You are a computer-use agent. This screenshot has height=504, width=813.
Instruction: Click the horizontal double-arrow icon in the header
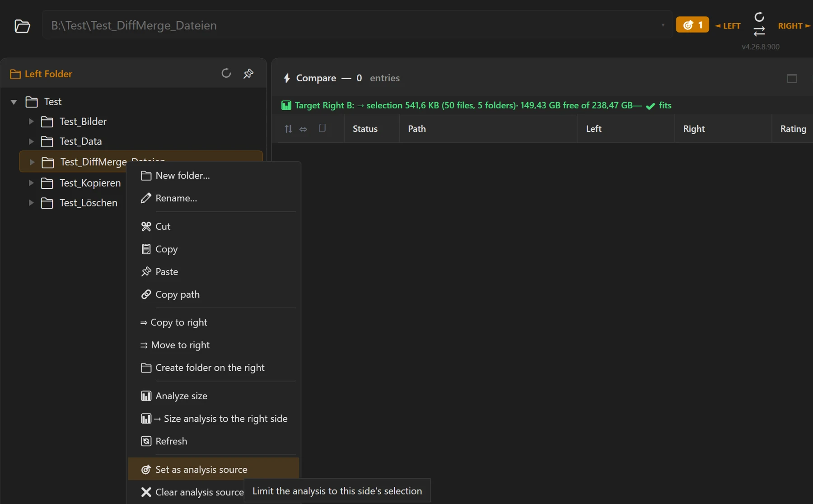point(304,129)
